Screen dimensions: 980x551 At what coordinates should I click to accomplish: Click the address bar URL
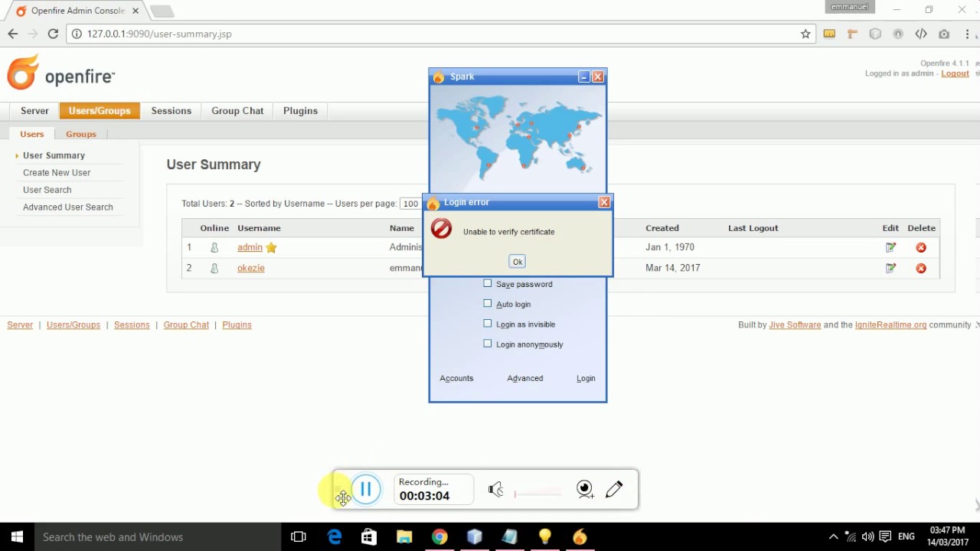pyautogui.click(x=159, y=34)
